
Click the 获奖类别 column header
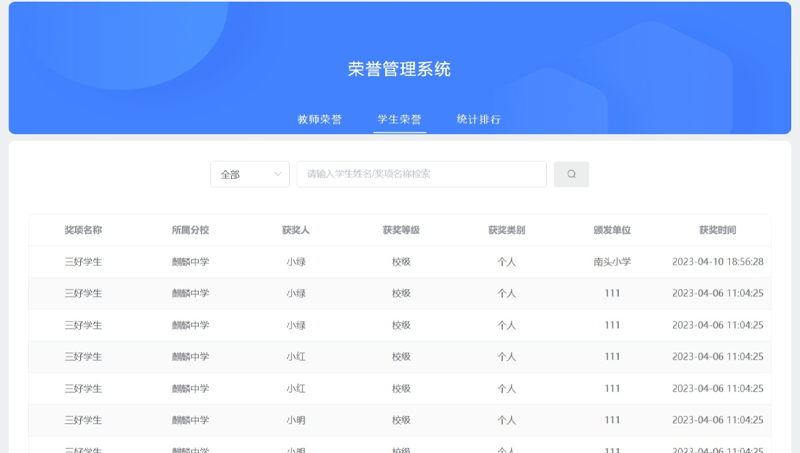(x=507, y=230)
